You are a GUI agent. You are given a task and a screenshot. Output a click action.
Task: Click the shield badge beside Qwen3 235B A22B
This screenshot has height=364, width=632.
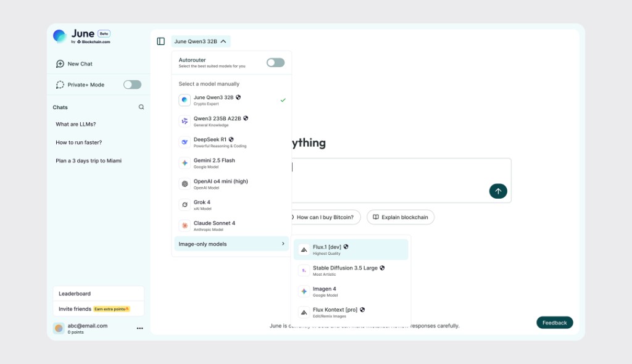click(246, 118)
